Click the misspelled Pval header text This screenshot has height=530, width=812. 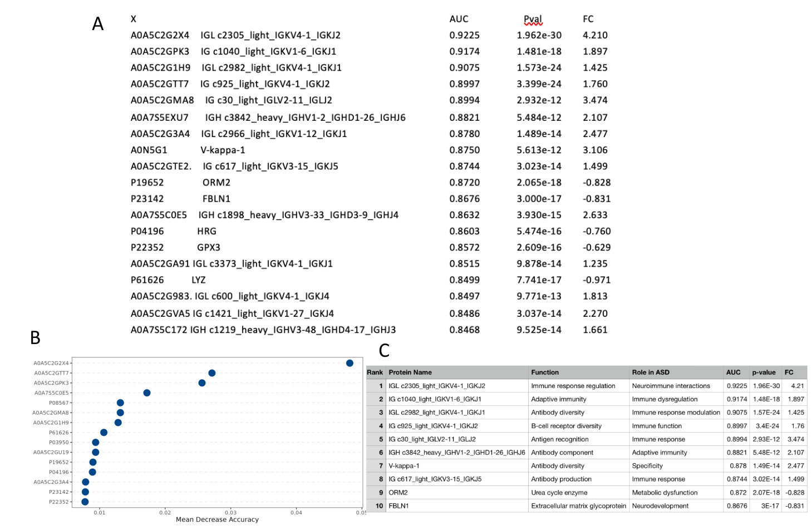[x=533, y=19]
